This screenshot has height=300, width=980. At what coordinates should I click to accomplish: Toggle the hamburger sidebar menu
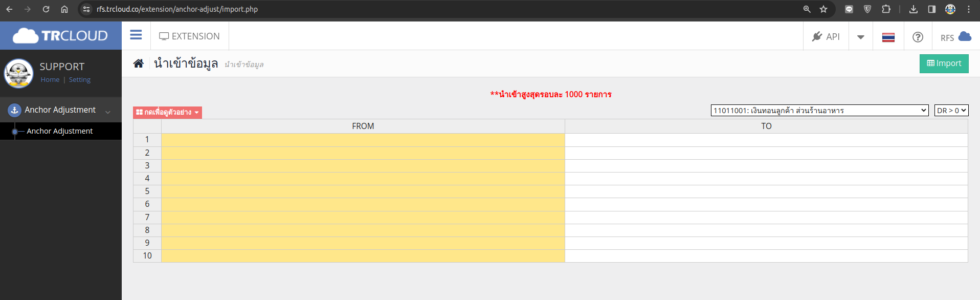[136, 35]
